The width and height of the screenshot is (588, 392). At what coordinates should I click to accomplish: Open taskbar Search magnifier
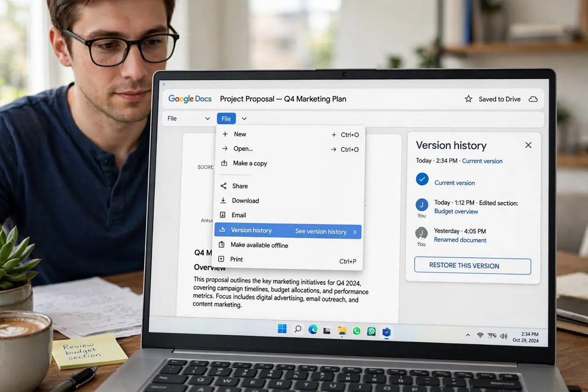tap(298, 329)
